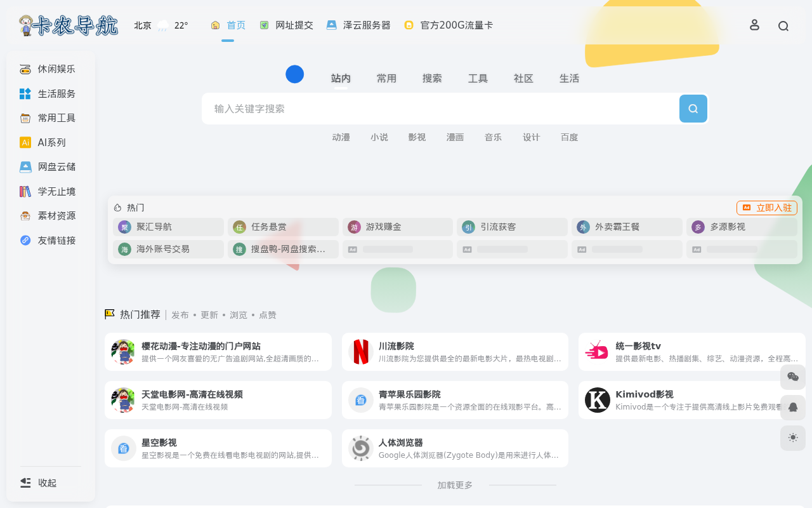Focus the 输入关键字搜索 input field
This screenshot has height=508, width=812.
click(438, 109)
